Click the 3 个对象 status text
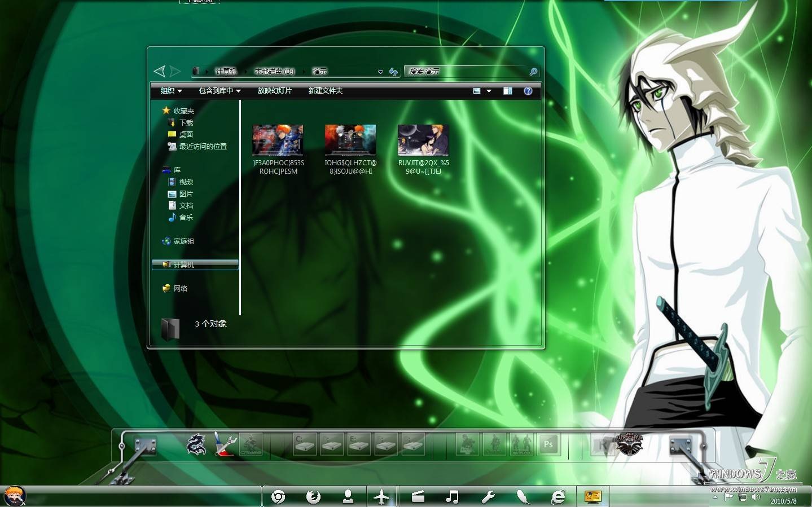812x507 pixels. pos(211,324)
